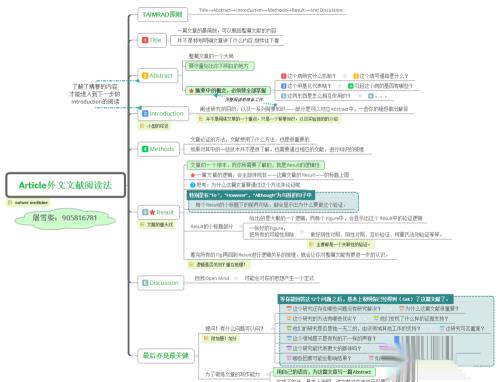Click note icon below Introduction node
The image size is (500, 382).
[x=142, y=126]
